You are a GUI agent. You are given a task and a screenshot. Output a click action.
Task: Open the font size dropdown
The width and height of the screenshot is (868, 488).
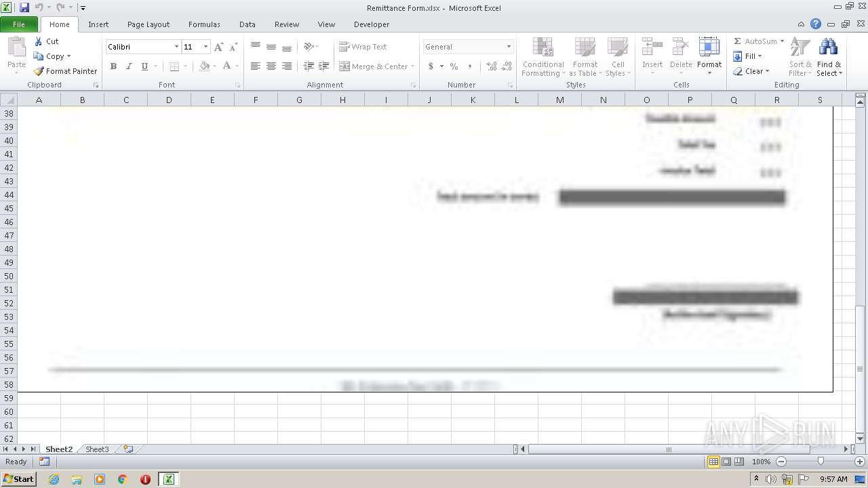pos(205,47)
